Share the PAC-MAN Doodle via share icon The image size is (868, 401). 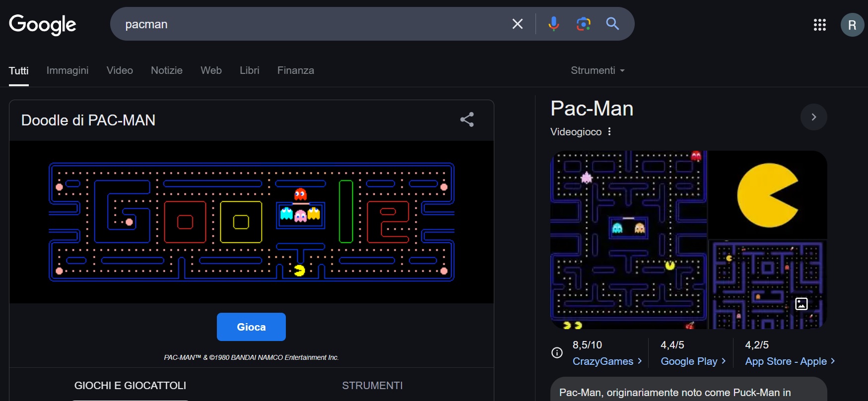[467, 119]
